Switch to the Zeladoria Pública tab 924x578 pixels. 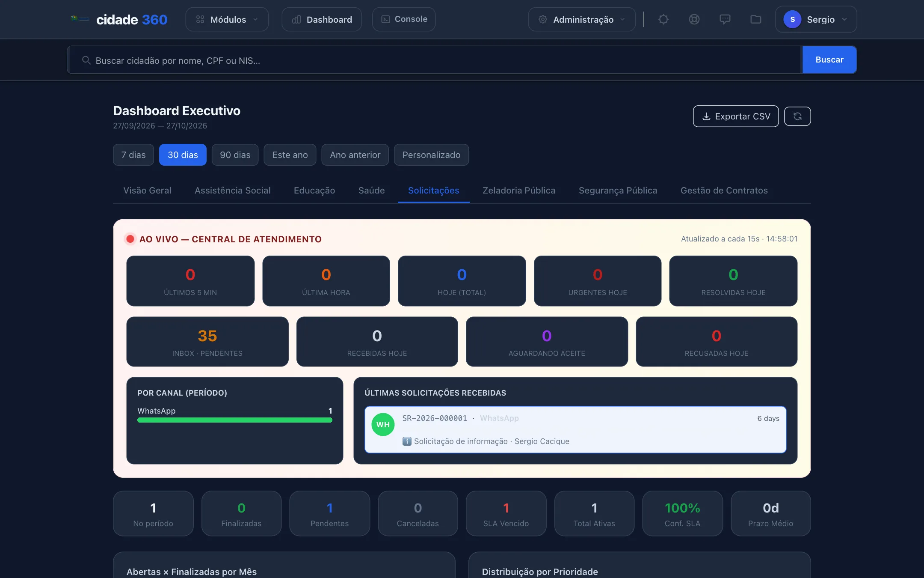coord(519,191)
